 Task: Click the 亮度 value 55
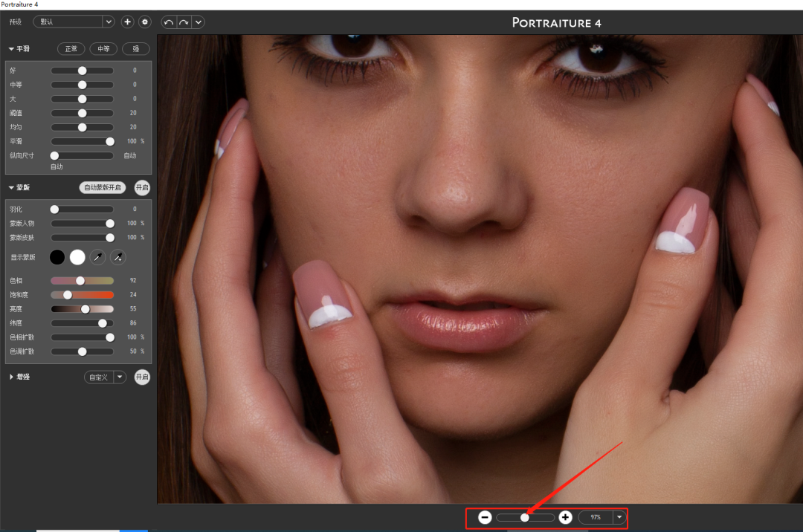[133, 309]
